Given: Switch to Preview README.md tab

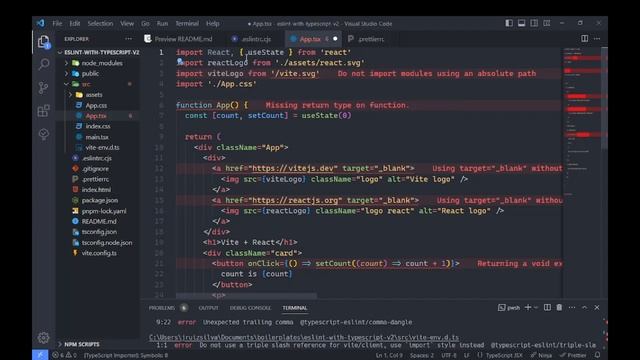Looking at the screenshot, I should pyautogui.click(x=183, y=39).
